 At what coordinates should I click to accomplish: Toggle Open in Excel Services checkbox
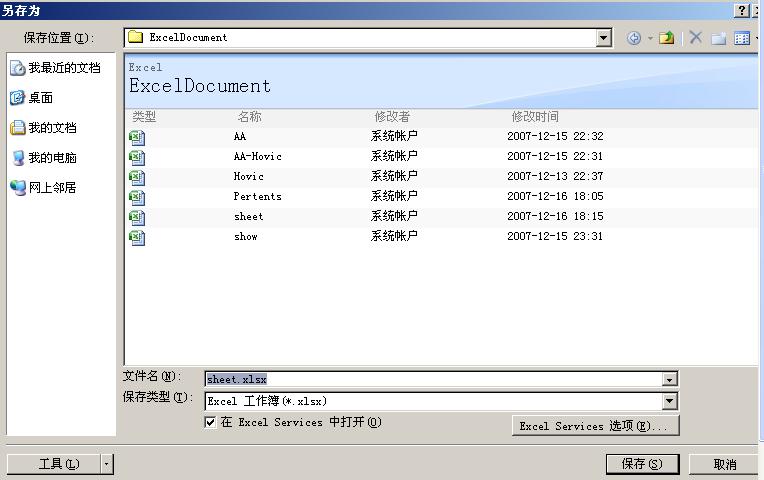pos(210,422)
